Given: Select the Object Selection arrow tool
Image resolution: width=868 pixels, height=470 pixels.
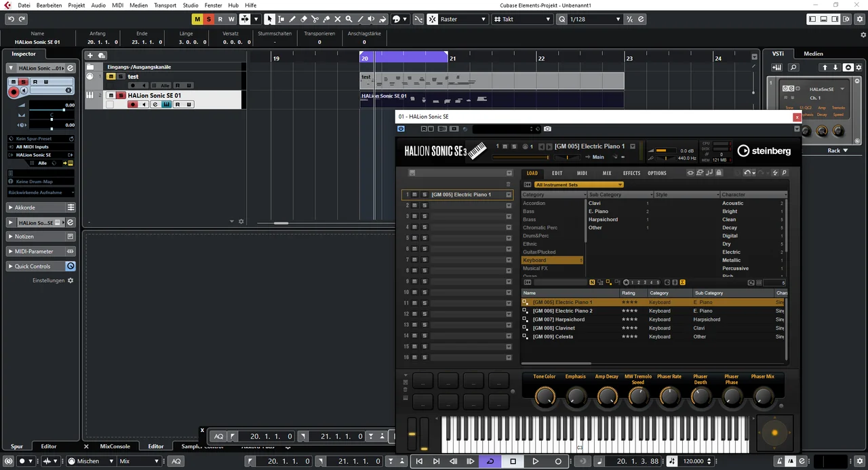Looking at the screenshot, I should point(270,19).
